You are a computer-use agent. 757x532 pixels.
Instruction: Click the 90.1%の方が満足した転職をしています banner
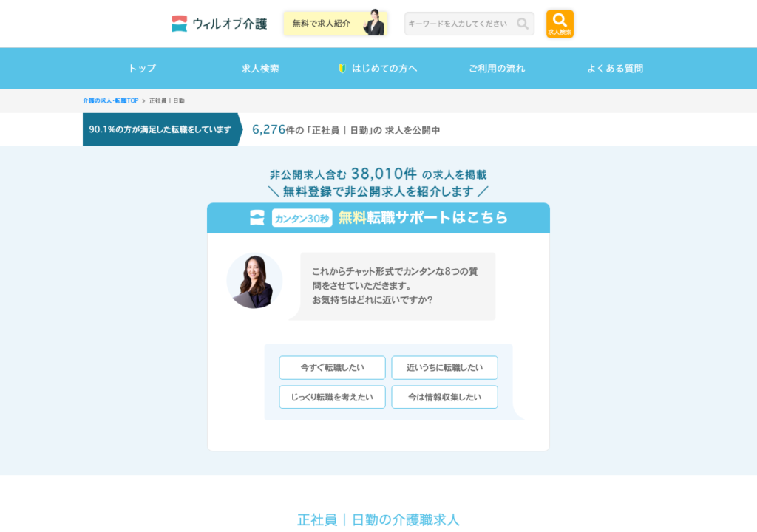point(162,129)
